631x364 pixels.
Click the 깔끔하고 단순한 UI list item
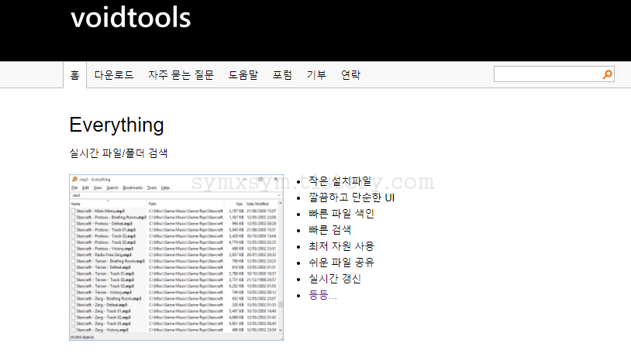352,197
